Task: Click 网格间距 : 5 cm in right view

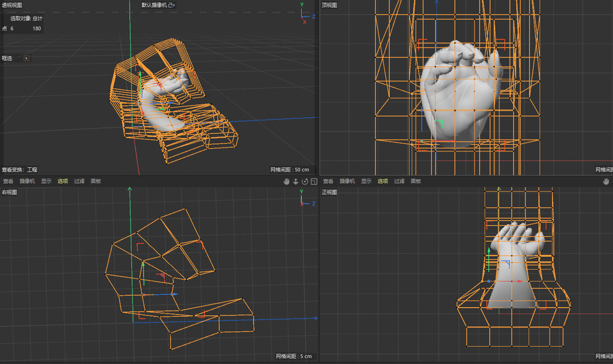Action: (x=294, y=356)
